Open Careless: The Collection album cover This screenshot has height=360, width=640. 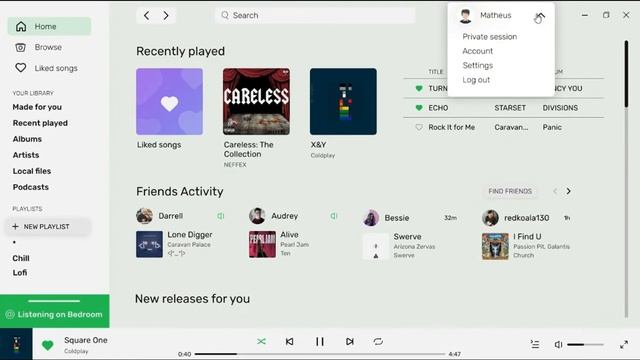click(256, 102)
